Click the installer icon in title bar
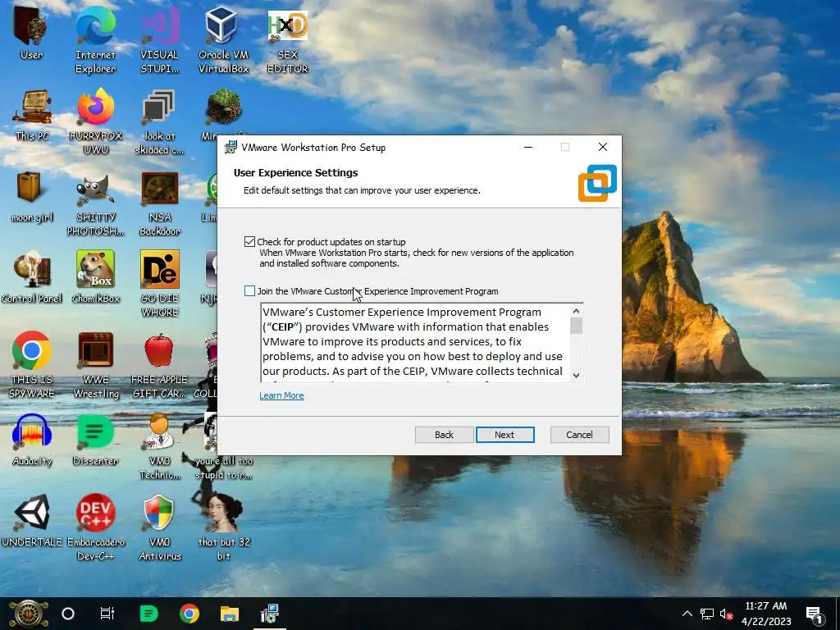Viewport: 840px width, 630px height. click(231, 148)
